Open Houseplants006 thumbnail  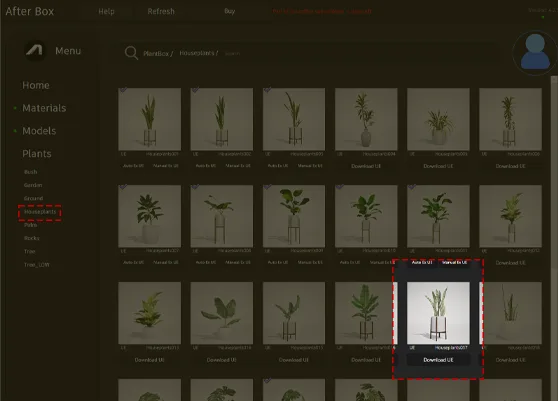tap(511, 119)
